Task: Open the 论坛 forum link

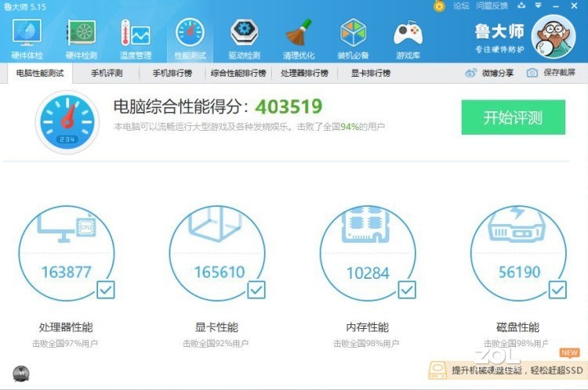Action: tap(461, 5)
